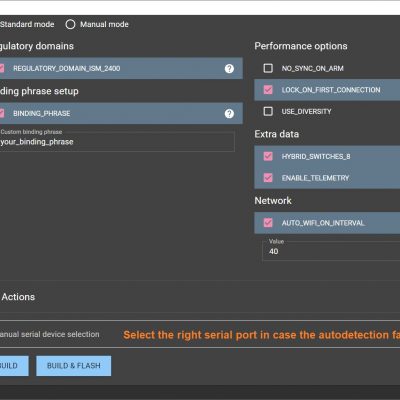Click the BUILD & FLASH button
Image resolution: width=400 pixels, height=400 pixels.
click(74, 366)
